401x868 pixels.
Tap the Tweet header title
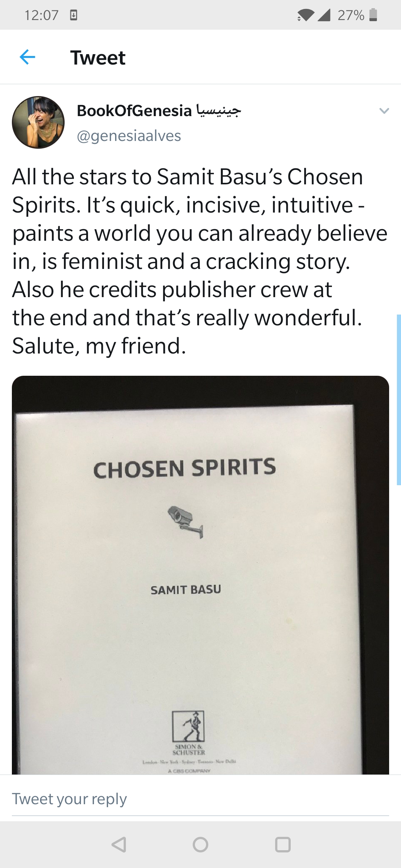(98, 58)
